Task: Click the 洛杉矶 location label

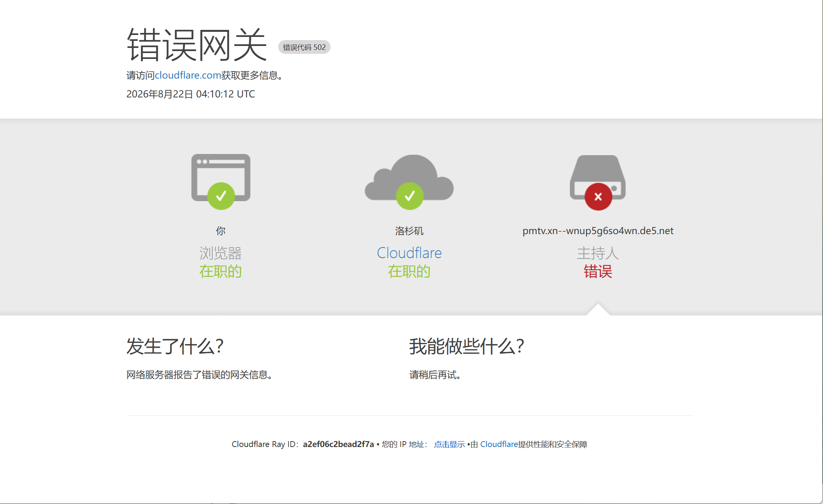Action: [x=409, y=231]
